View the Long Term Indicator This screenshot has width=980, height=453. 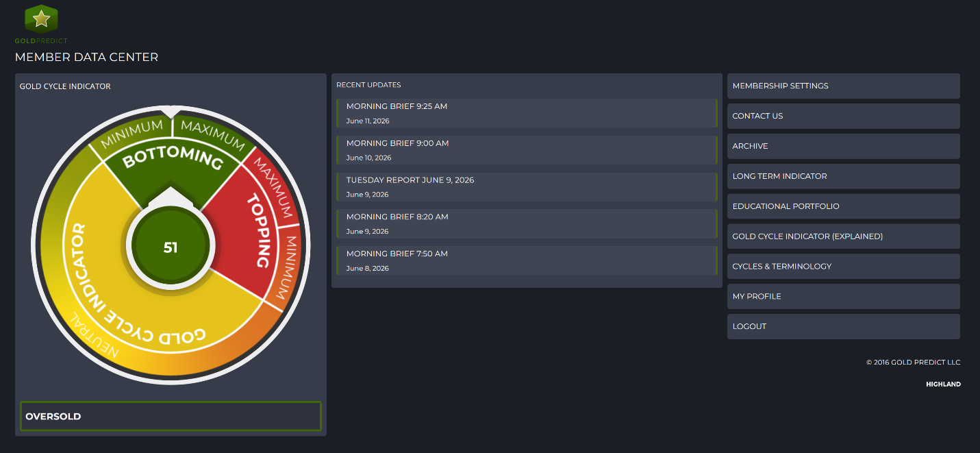[x=844, y=176]
